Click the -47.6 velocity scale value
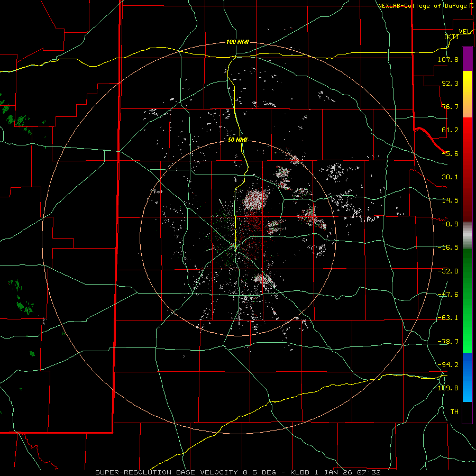Image resolution: width=476 pixels, height=476 pixels. click(448, 295)
